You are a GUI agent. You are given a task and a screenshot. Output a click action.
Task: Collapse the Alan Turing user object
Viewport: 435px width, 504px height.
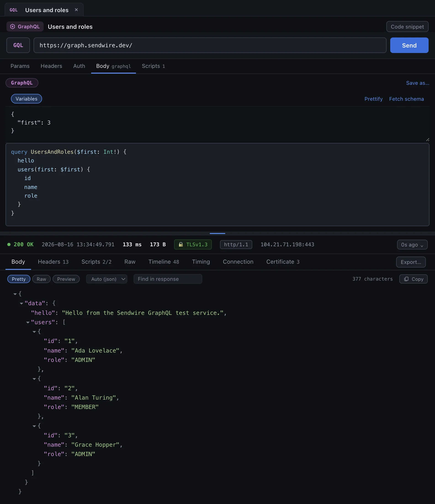pos(34,379)
